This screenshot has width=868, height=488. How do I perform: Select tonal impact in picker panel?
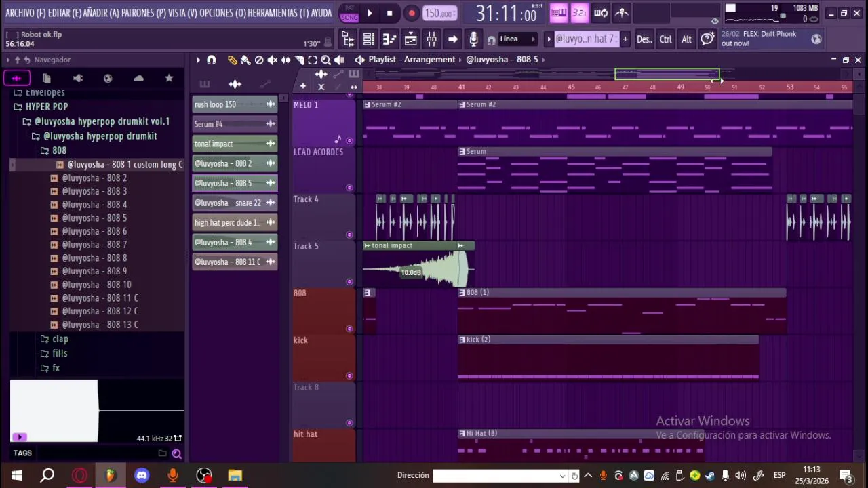click(235, 144)
